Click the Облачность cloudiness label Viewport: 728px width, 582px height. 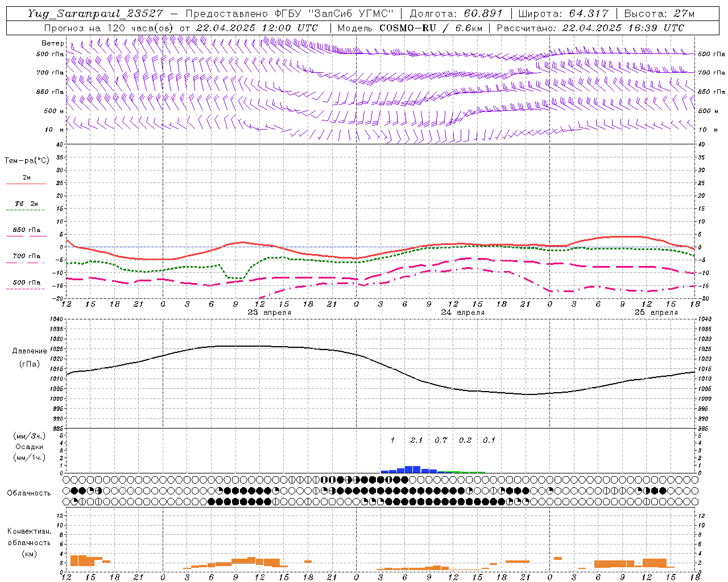(x=29, y=493)
